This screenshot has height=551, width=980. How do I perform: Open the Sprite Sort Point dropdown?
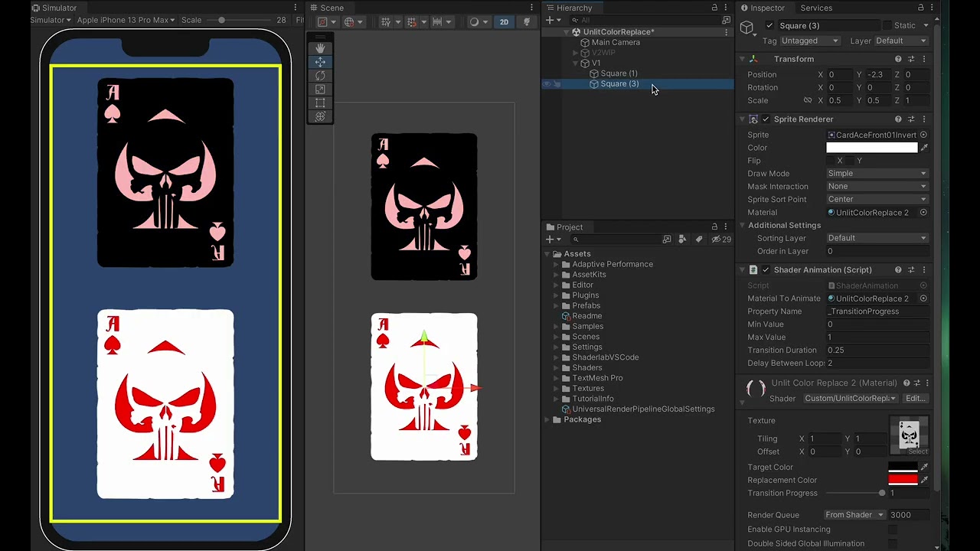click(x=877, y=200)
